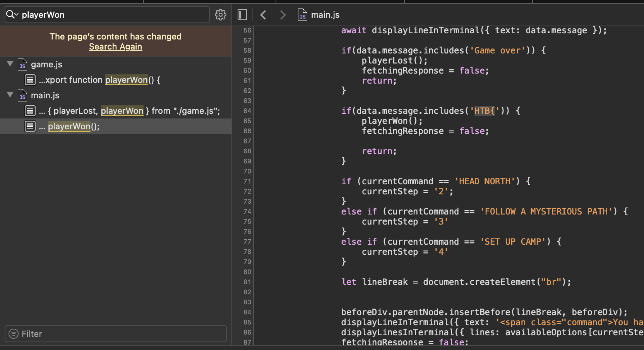Open the export function playerWon result

pos(99,80)
